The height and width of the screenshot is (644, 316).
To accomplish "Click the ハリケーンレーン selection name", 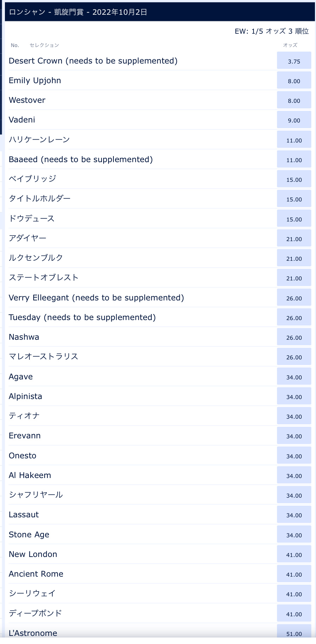I will [x=39, y=139].
